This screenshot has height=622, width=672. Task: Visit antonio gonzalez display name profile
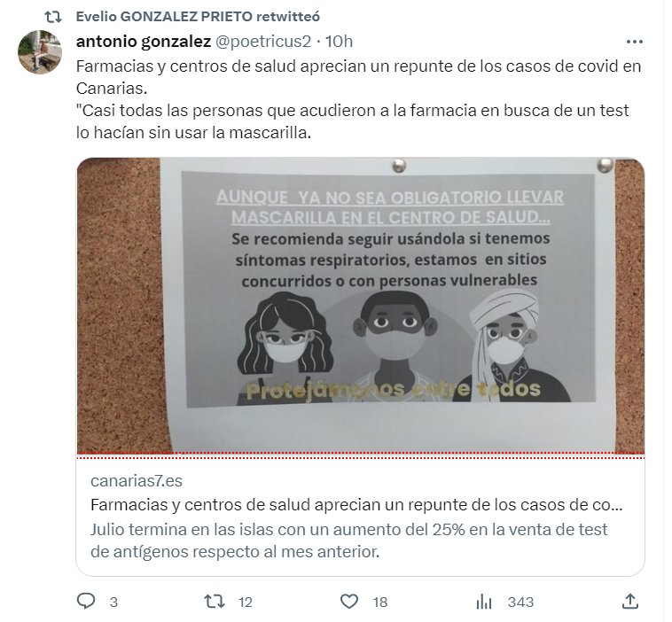[143, 42]
